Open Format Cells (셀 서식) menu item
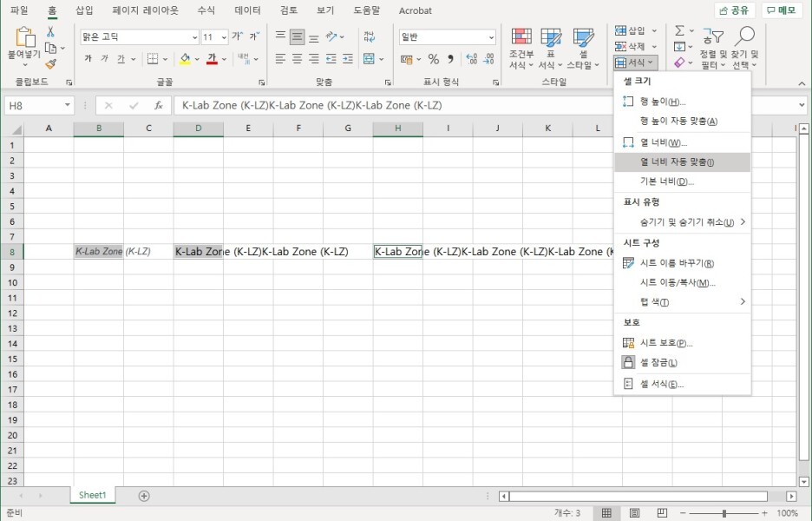This screenshot has width=812, height=521. coord(682,384)
